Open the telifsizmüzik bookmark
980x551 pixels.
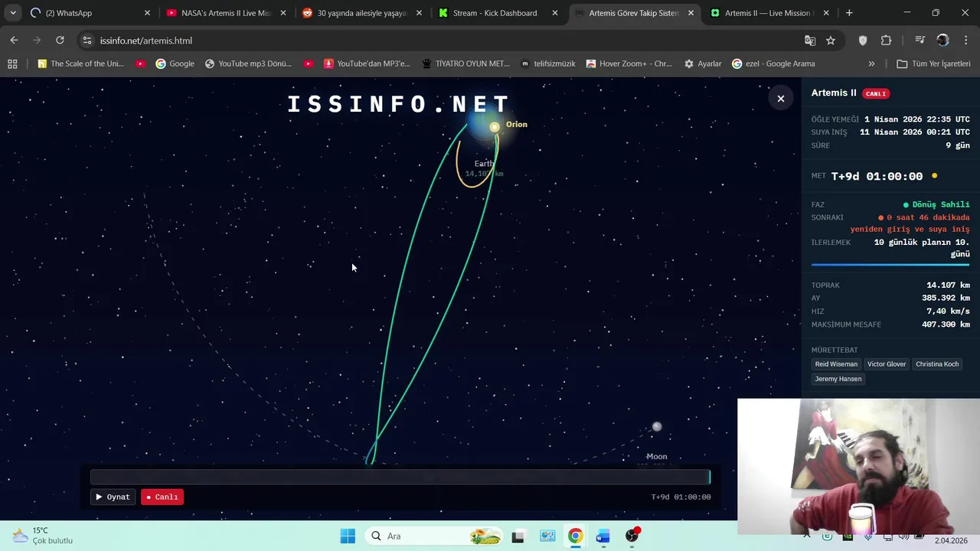pos(547,64)
